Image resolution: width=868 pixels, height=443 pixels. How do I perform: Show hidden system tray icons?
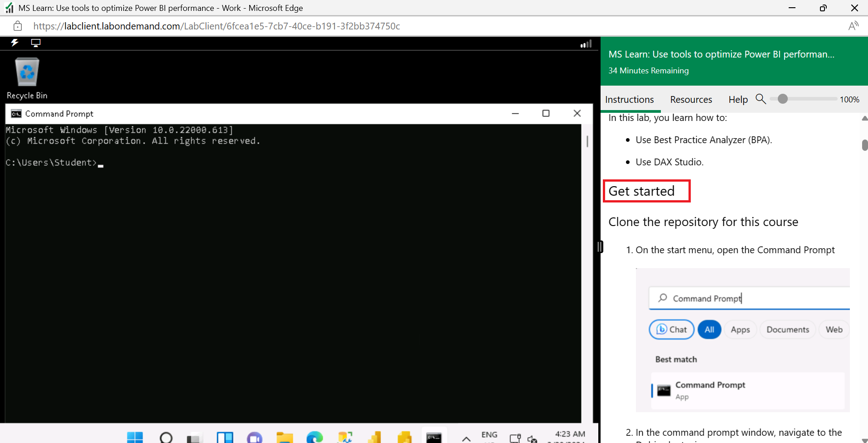tap(466, 438)
